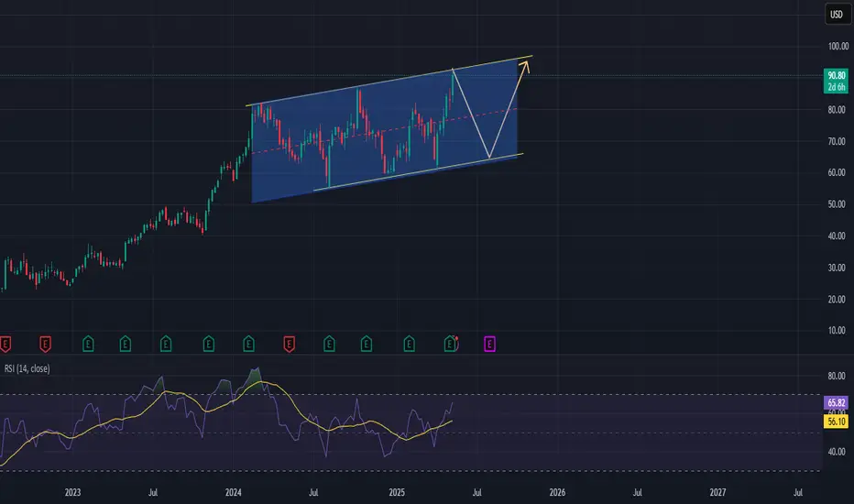Screen dimensions: 854x504
Task: Click the Jul label after 2027
Action: coord(798,492)
